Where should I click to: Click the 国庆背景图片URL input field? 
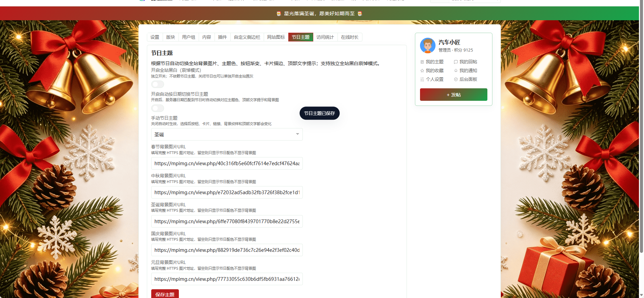227,250
